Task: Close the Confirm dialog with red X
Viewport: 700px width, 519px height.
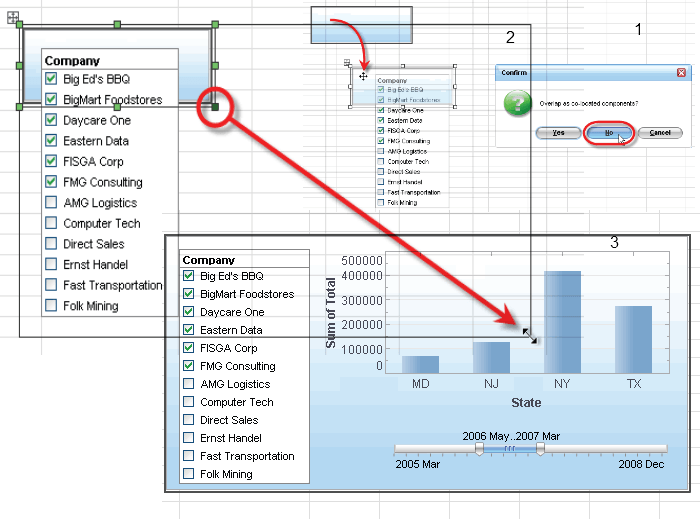Action: [x=681, y=72]
